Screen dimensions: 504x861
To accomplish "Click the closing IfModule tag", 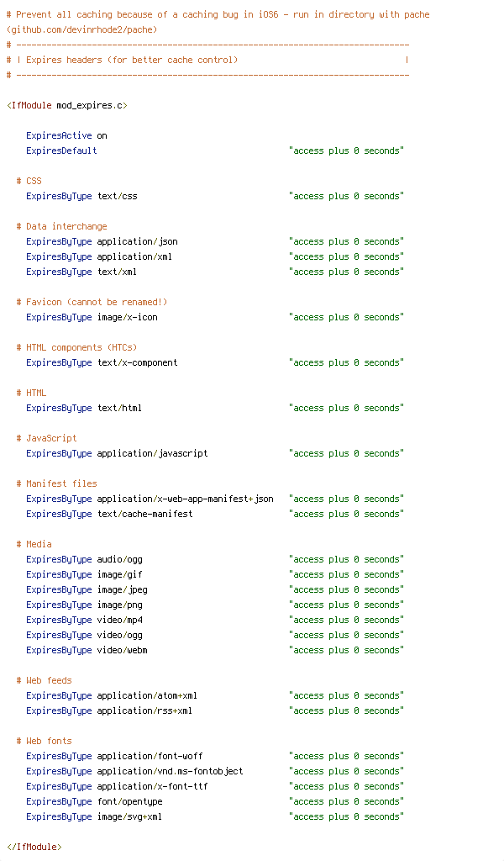I will coord(34,848).
